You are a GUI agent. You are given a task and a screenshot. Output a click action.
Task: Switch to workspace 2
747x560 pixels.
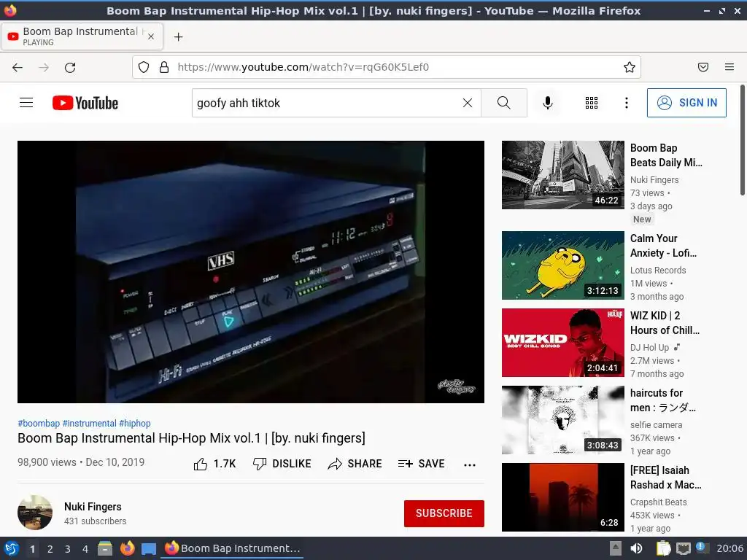[50, 549]
